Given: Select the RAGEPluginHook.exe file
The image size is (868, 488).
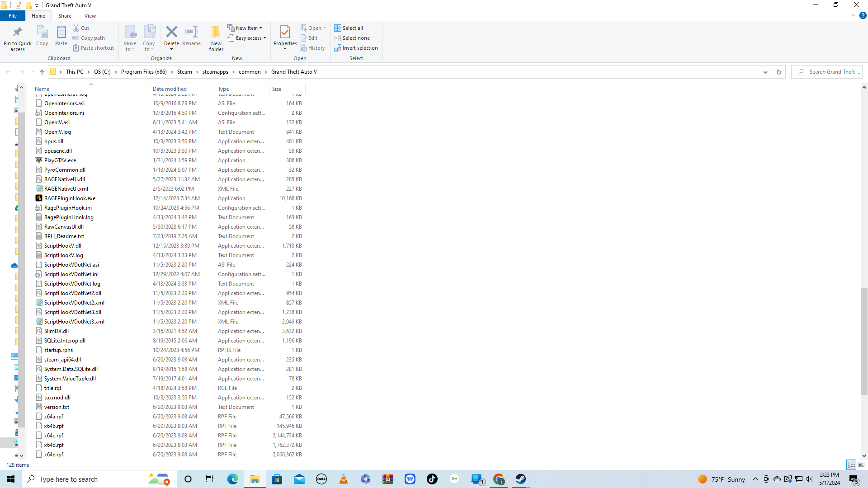Looking at the screenshot, I should 70,198.
